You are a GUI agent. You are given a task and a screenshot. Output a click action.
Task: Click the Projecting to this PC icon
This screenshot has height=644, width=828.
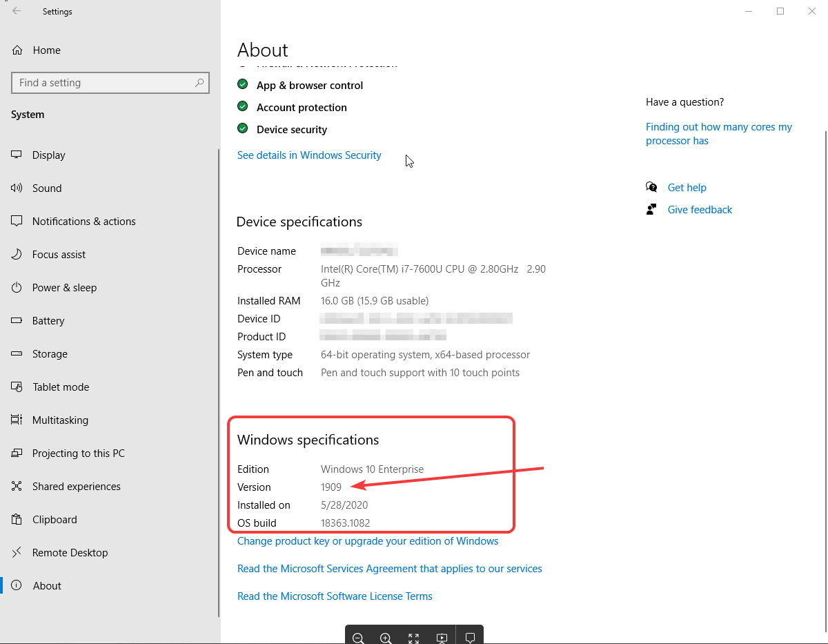[x=17, y=453]
